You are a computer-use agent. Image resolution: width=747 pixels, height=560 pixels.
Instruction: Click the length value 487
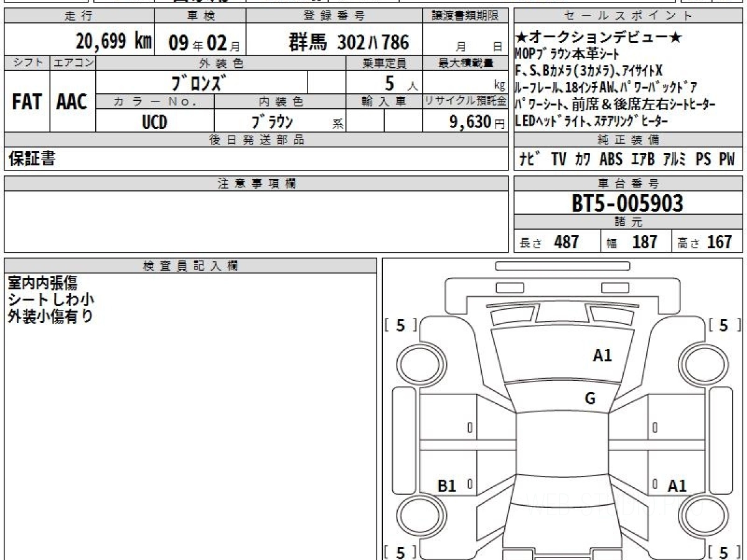pyautogui.click(x=566, y=242)
